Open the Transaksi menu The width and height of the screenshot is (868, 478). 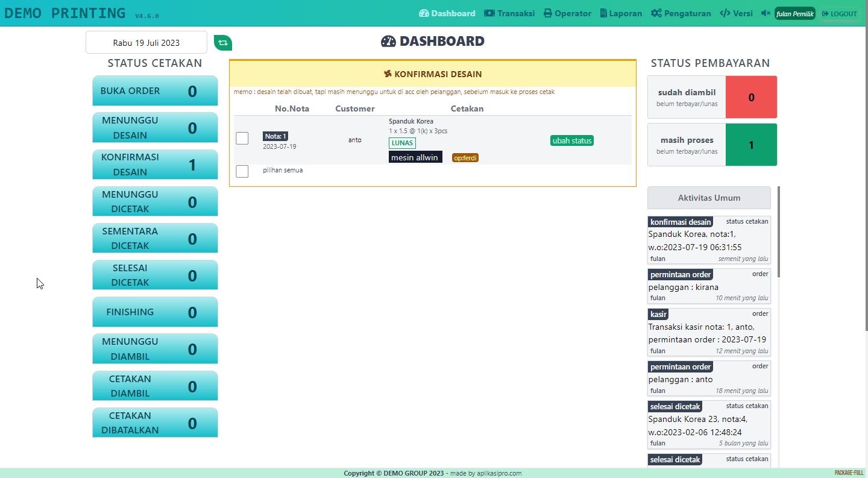(509, 13)
